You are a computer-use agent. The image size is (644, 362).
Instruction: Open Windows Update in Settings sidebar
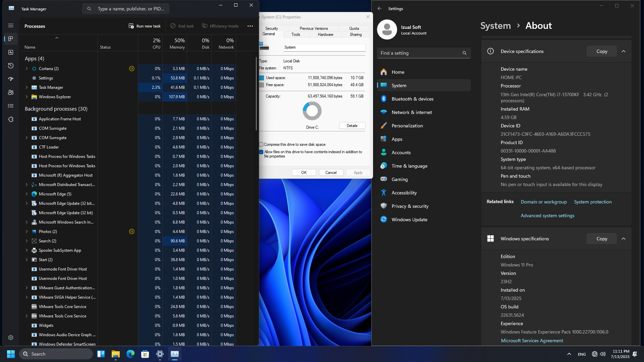tap(424, 220)
